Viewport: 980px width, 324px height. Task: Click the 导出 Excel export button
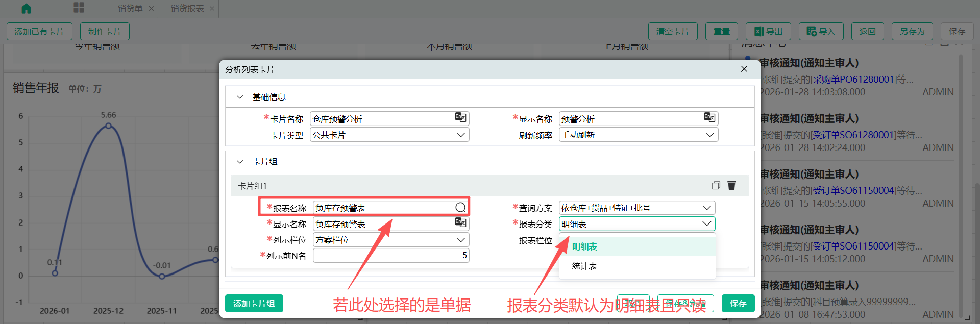(768, 32)
